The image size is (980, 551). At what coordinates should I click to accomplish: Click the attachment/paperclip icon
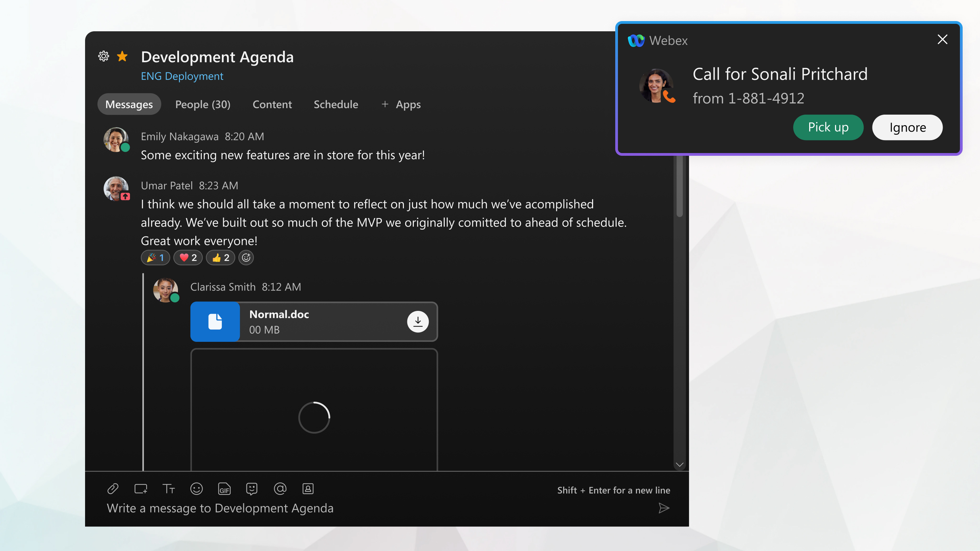pyautogui.click(x=113, y=489)
